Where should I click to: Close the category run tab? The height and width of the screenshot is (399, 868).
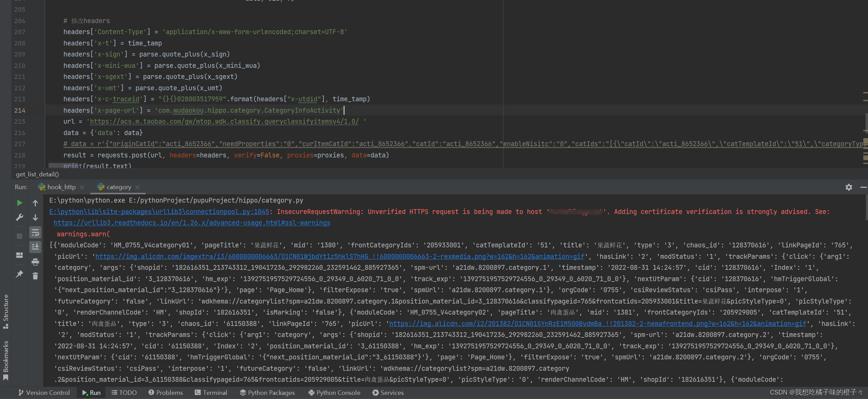point(137,187)
